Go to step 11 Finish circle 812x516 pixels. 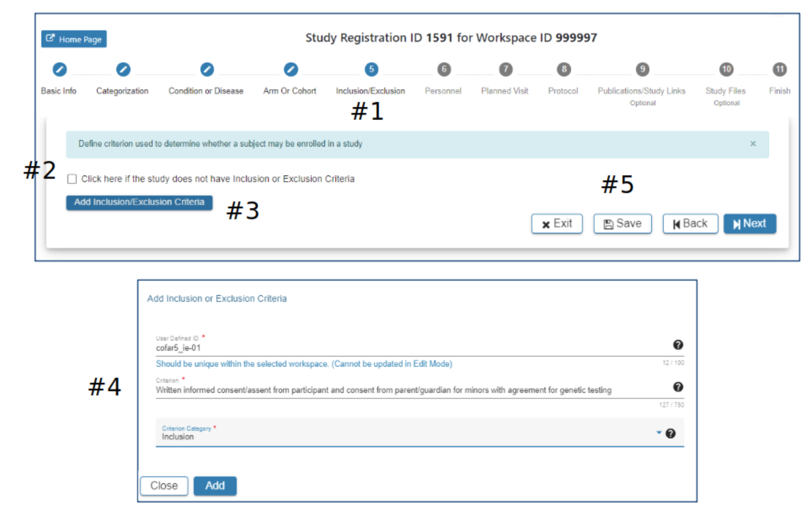coord(780,70)
